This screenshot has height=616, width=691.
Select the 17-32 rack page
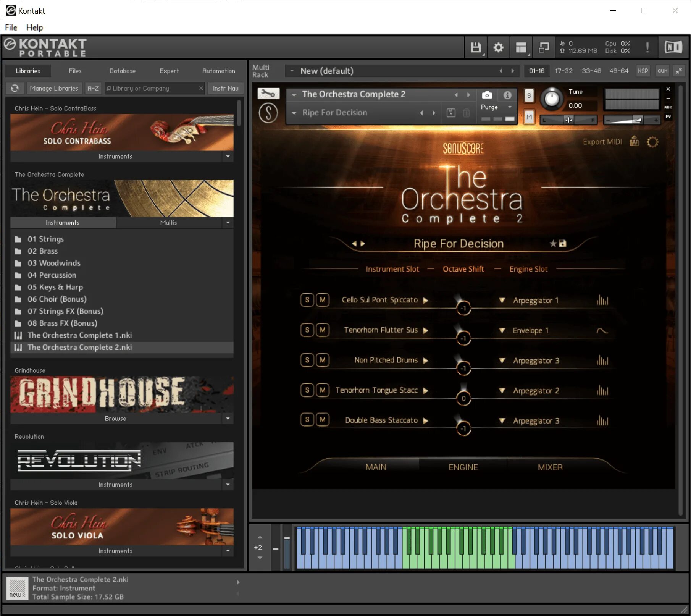coord(564,71)
